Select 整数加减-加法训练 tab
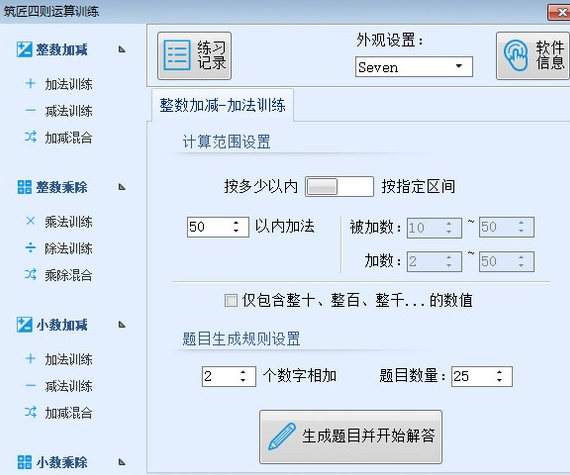The image size is (570, 475). pos(222,105)
